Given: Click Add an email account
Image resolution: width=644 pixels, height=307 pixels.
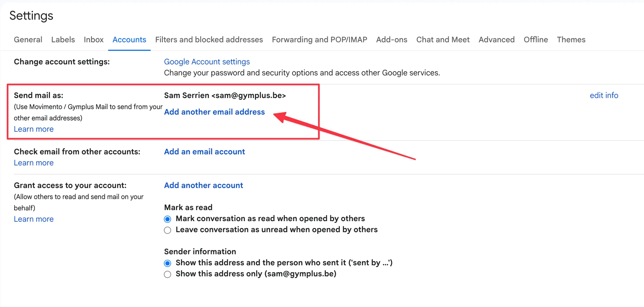Looking at the screenshot, I should pyautogui.click(x=204, y=152).
